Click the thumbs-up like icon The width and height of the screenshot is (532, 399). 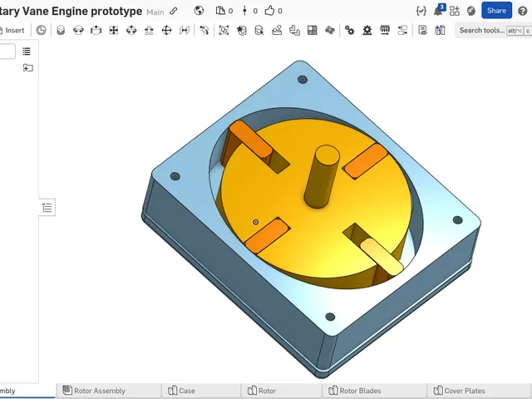(x=269, y=11)
